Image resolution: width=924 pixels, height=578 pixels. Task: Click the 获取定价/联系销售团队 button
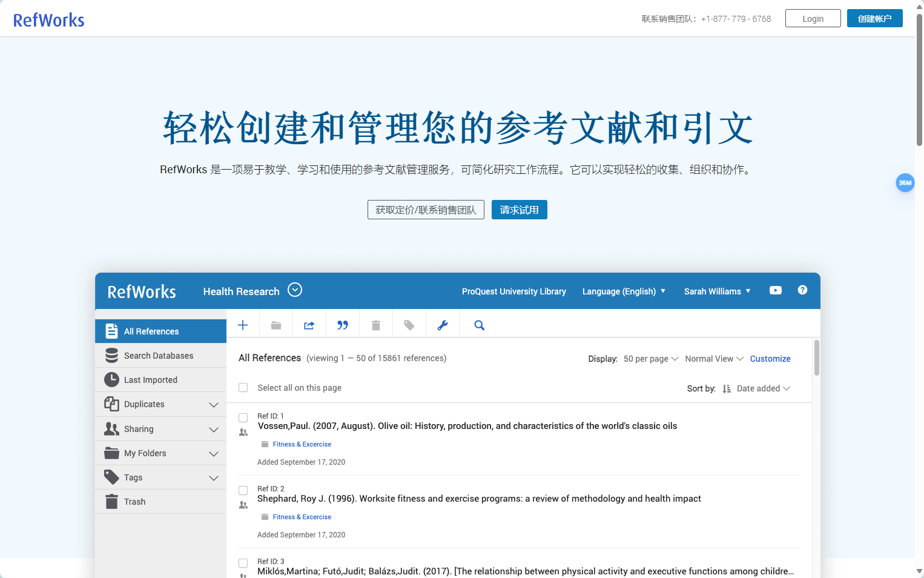click(426, 210)
